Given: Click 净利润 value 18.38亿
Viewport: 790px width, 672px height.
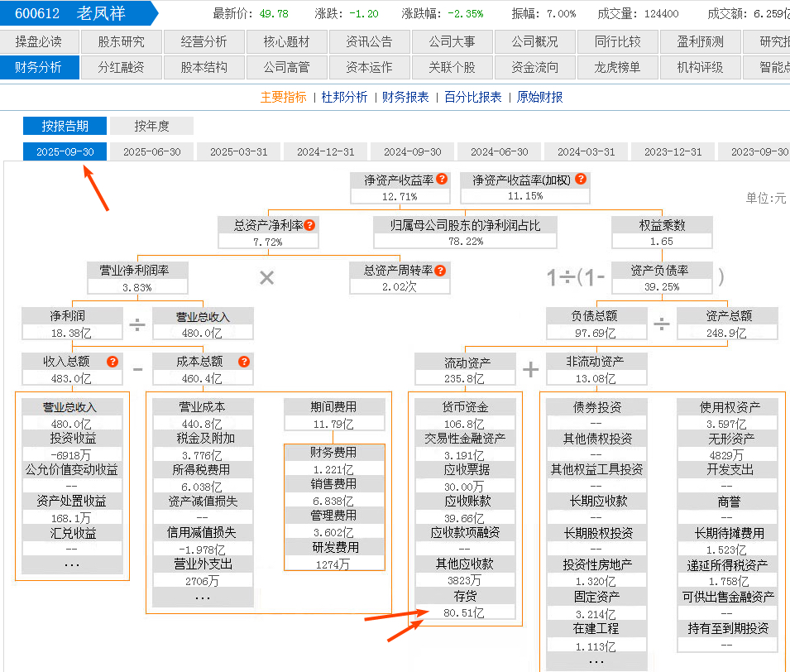Looking at the screenshot, I should tap(71, 334).
